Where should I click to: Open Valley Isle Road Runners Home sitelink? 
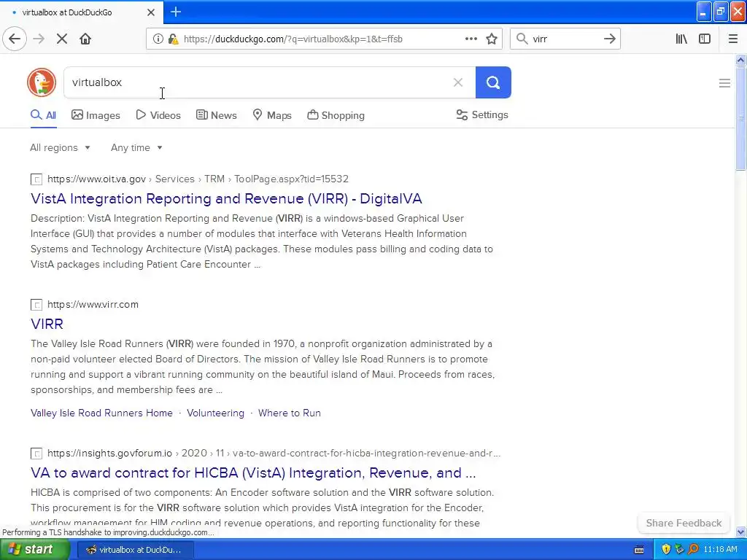[101, 413]
